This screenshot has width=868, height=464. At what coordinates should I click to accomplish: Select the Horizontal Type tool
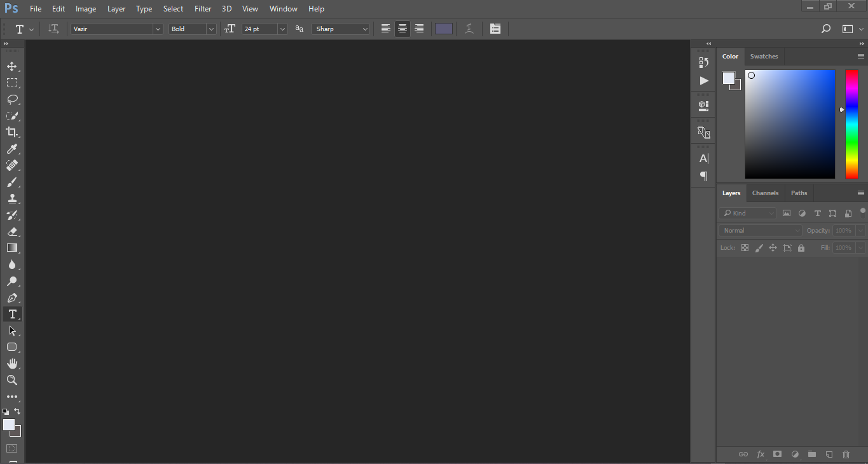pyautogui.click(x=11, y=314)
